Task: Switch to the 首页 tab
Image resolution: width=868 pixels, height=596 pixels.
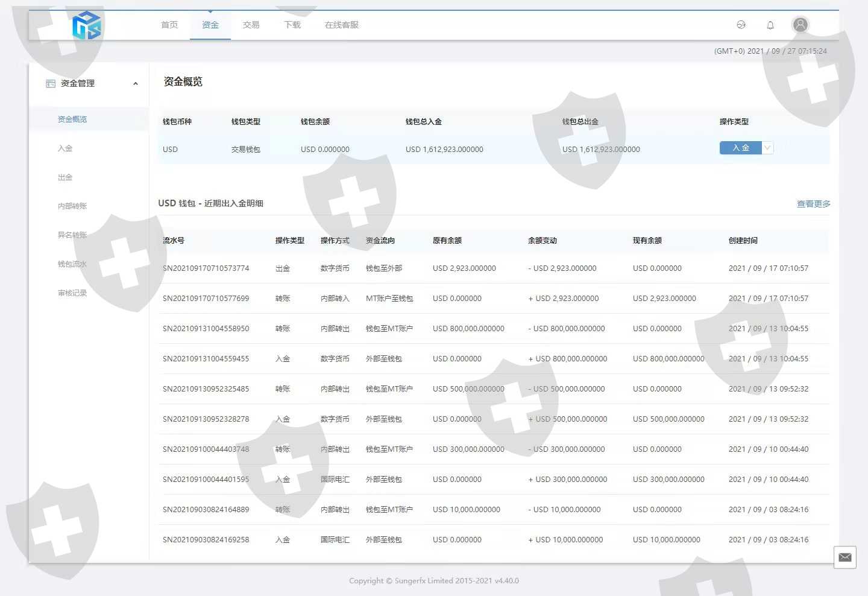Action: (x=169, y=25)
